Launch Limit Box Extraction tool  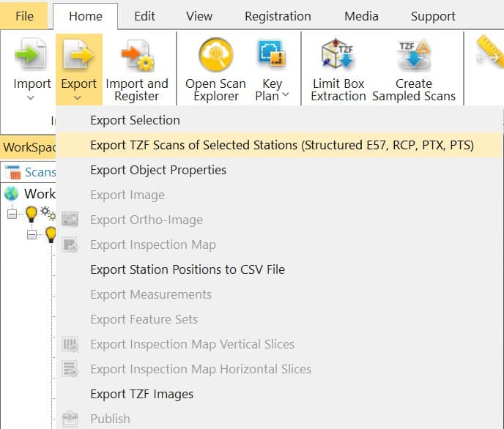coord(338,56)
